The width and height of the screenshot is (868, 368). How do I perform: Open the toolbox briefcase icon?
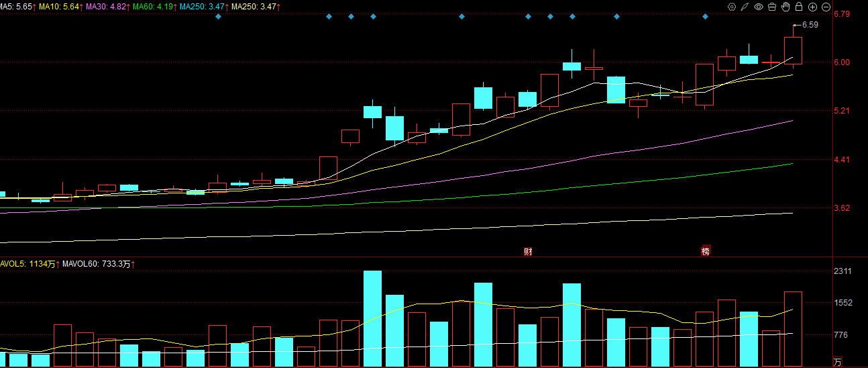771,7
